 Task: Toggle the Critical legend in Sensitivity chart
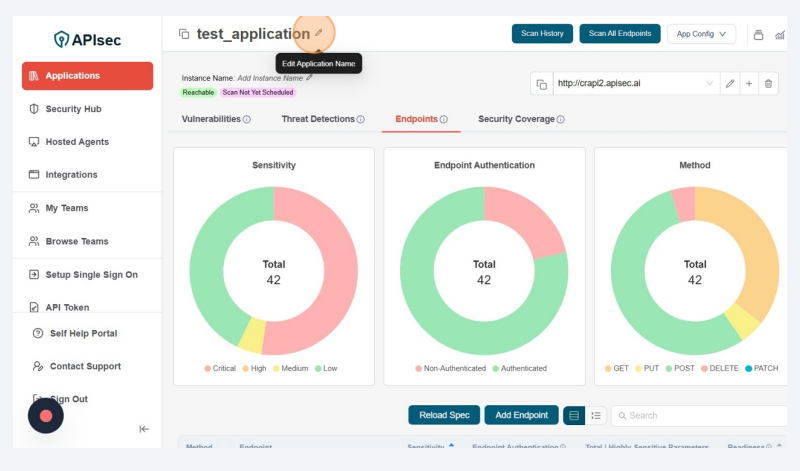point(220,368)
